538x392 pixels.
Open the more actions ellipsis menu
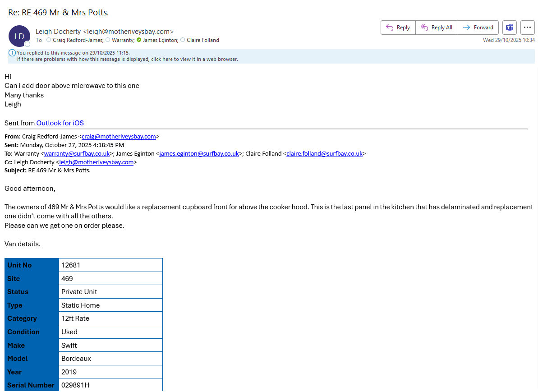click(x=527, y=28)
